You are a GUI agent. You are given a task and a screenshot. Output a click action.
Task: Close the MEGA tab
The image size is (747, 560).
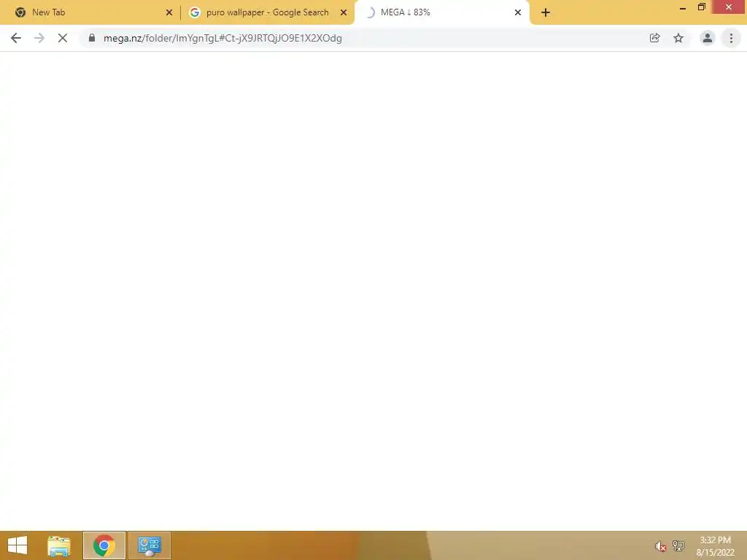coord(518,12)
